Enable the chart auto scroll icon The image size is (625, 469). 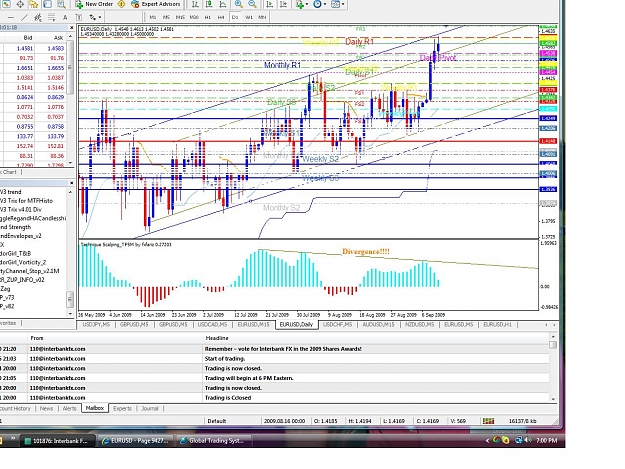(270, 4)
